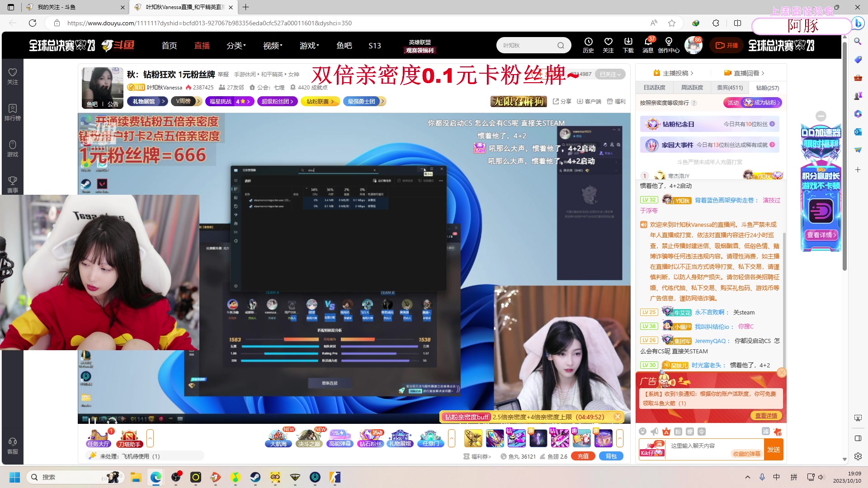Open 刀塔助手 icon below the player

tap(129, 438)
